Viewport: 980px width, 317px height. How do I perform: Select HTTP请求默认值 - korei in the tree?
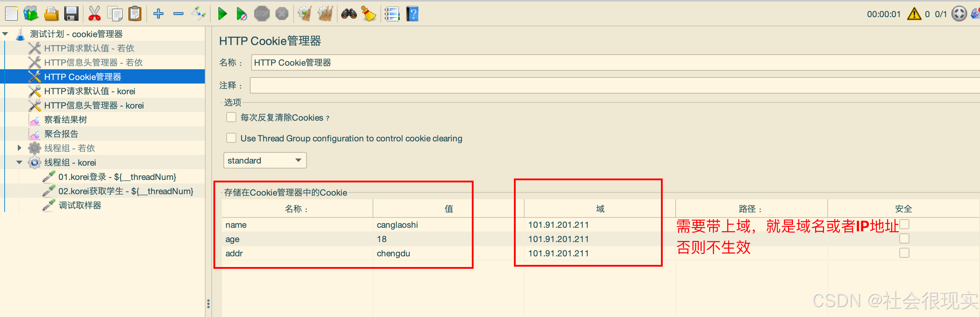[x=90, y=91]
